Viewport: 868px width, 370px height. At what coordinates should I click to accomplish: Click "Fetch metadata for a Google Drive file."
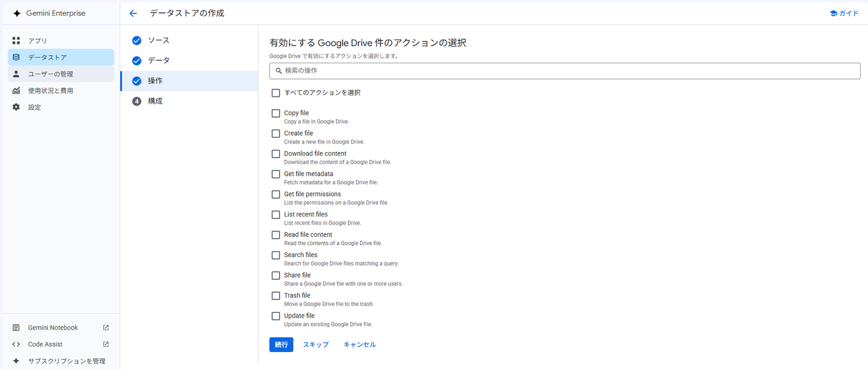331,182
